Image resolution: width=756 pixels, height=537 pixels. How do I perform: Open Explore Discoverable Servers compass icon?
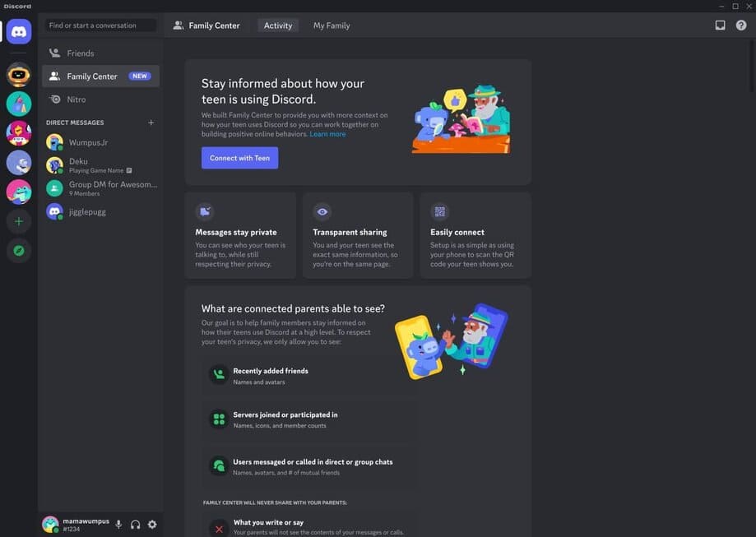pos(19,251)
